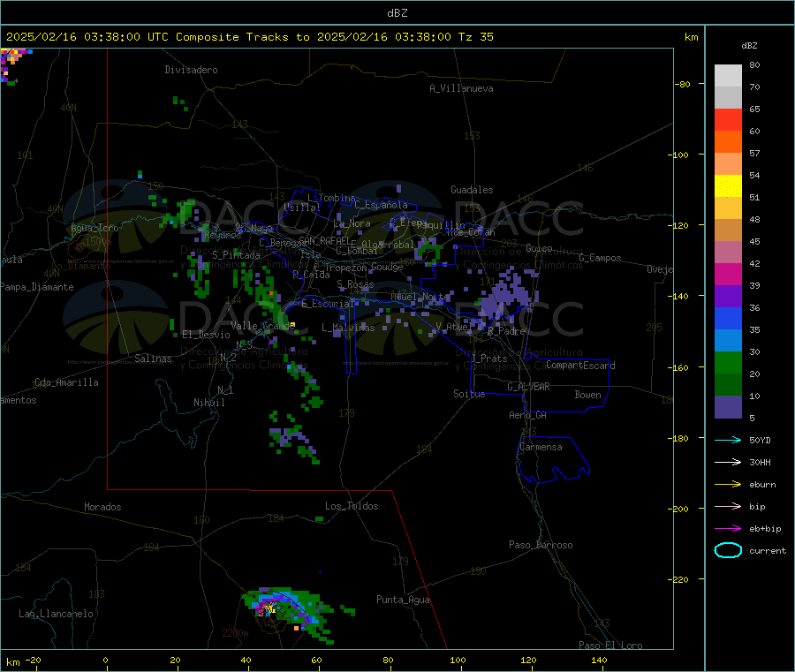Click the 'Paso_Barroso' map label

[x=541, y=545]
